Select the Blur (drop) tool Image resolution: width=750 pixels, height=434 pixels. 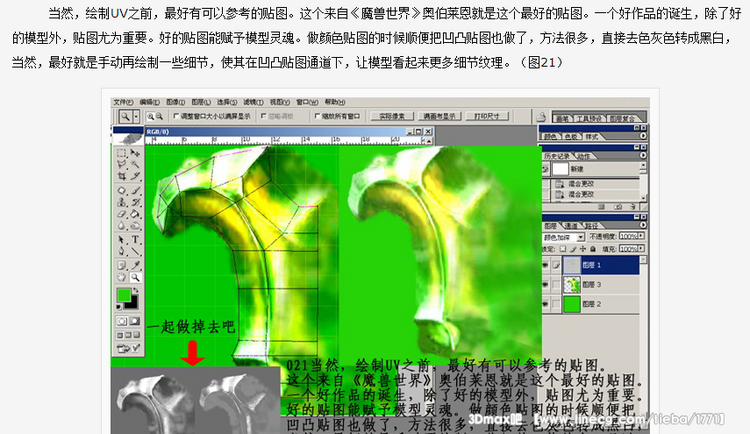tap(121, 225)
